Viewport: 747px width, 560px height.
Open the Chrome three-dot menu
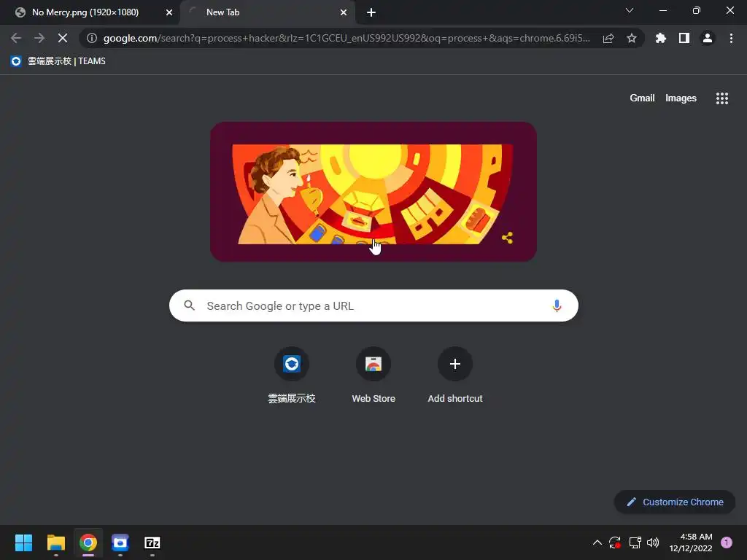pyautogui.click(x=731, y=38)
